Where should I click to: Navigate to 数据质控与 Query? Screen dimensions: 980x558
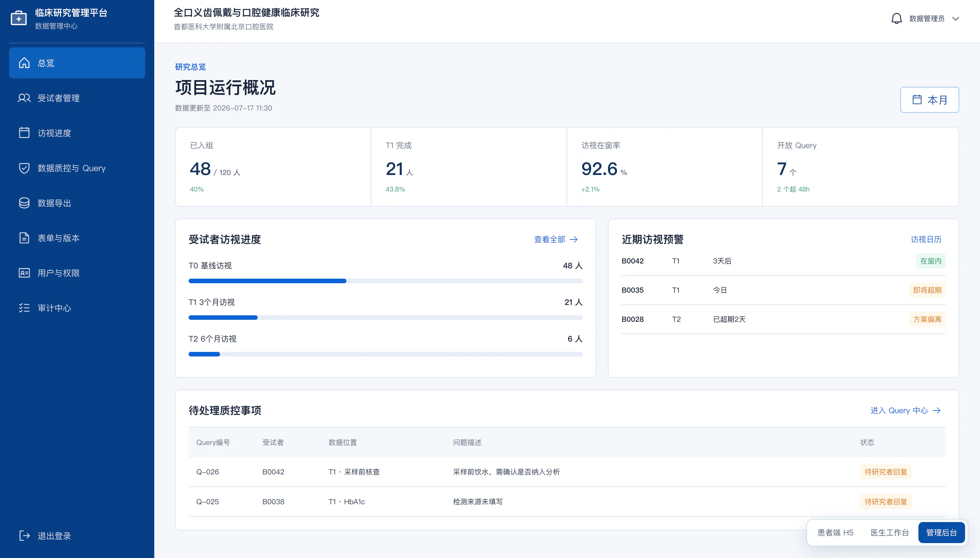pyautogui.click(x=77, y=168)
